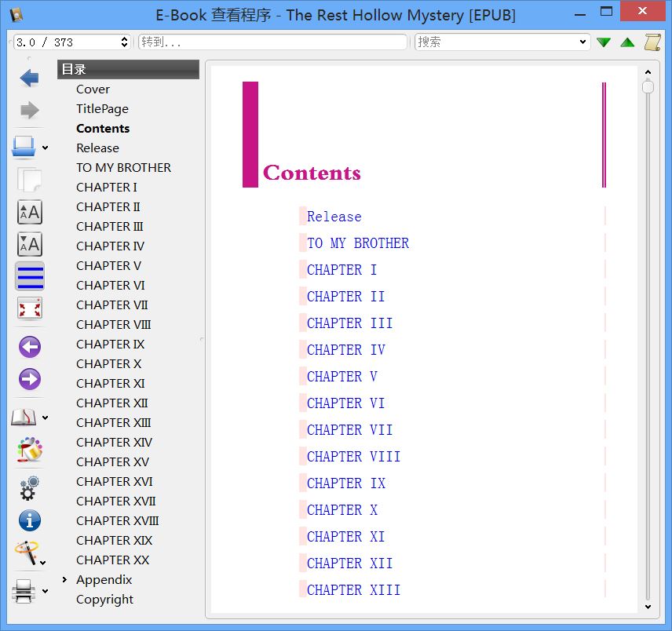This screenshot has height=631, width=672.
Task: Click the scroll up arrow on page scrollbar
Action: coord(648,72)
